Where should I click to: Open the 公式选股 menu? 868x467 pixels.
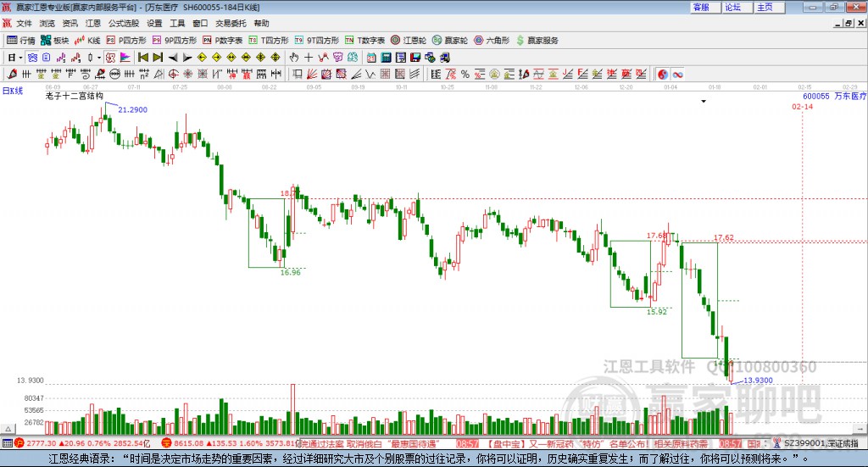pos(124,23)
